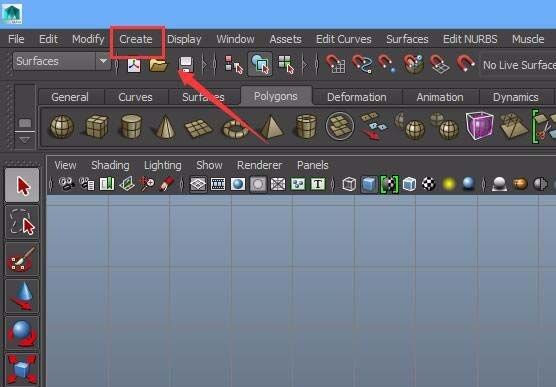Click the purple wireframe cube shelf icon
Image resolution: width=556 pixels, height=387 pixels.
[480, 125]
